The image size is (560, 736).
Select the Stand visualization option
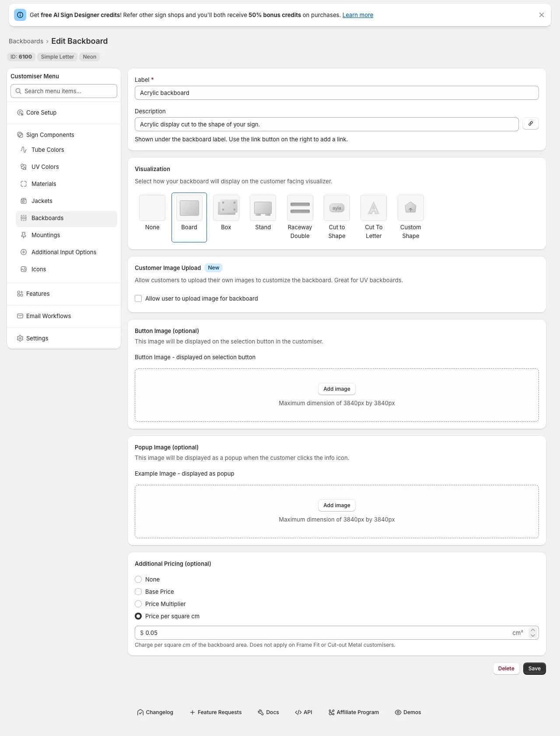263,217
